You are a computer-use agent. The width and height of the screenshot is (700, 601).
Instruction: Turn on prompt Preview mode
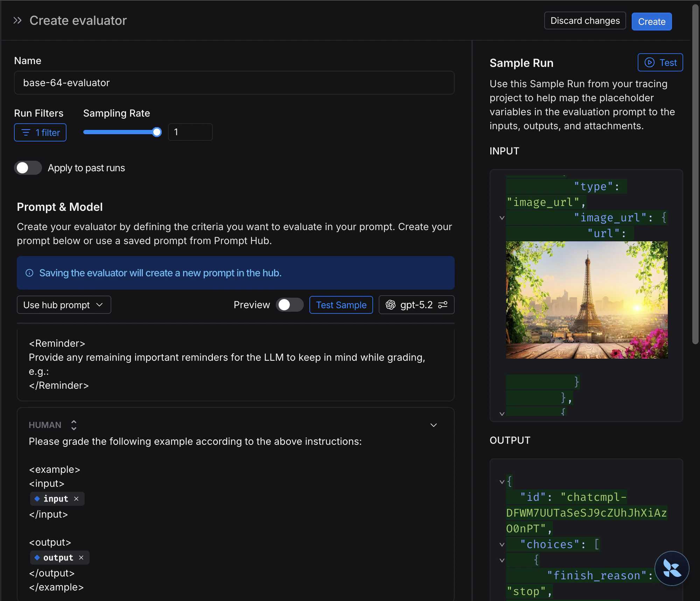pyautogui.click(x=289, y=305)
